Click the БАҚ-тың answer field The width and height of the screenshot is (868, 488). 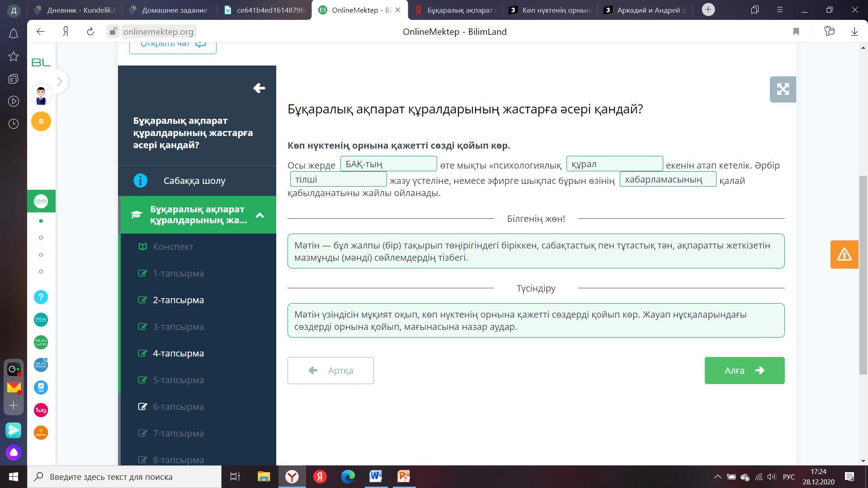[x=388, y=164]
